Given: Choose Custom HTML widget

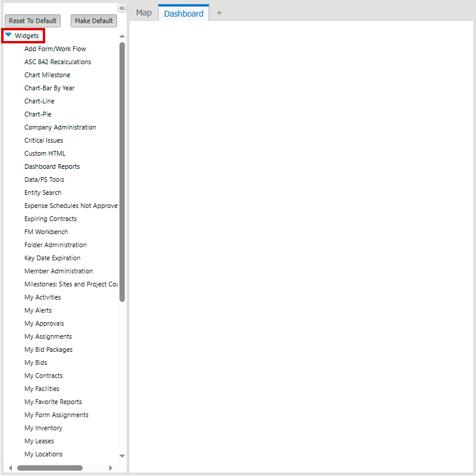Looking at the screenshot, I should pyautogui.click(x=45, y=153).
